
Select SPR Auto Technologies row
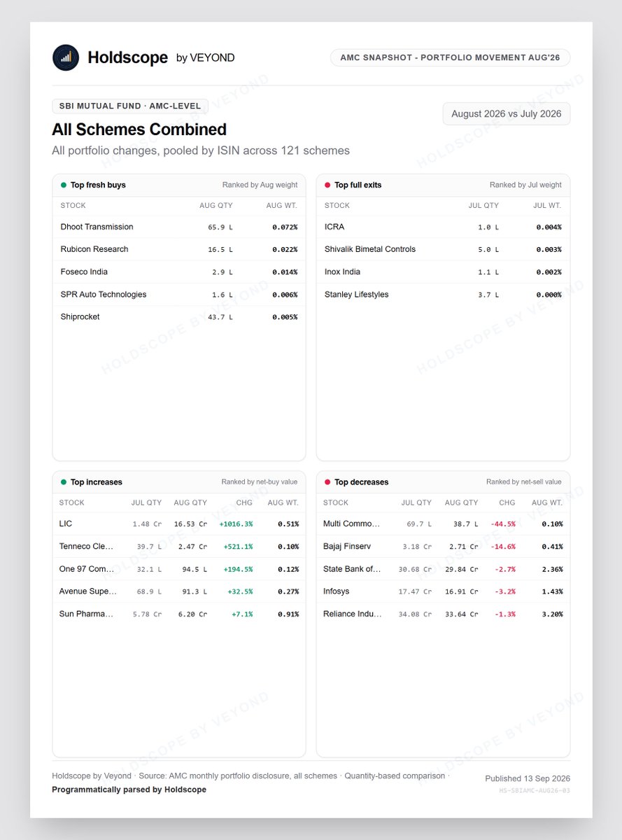179,295
